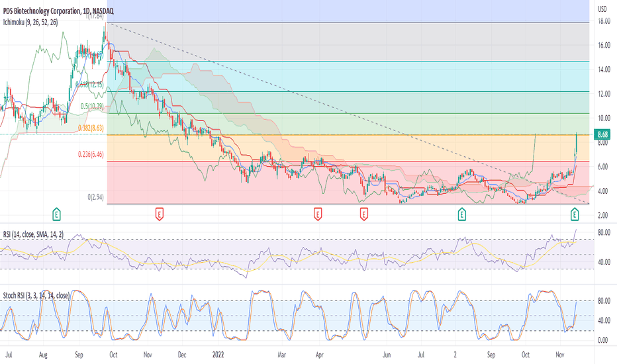The height and width of the screenshot is (364, 617).
Task: Click the Stoch RSI (3, 3, 14, 14, close) label
Action: [x=36, y=296]
